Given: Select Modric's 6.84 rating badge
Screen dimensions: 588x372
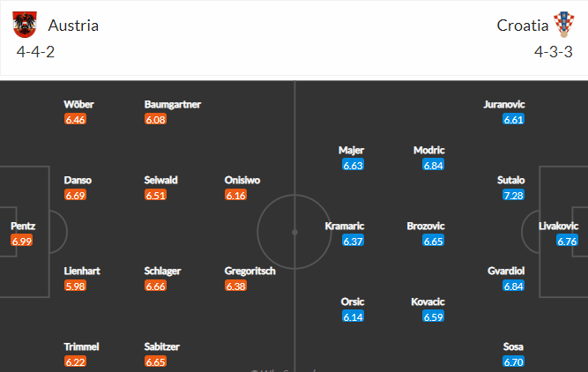Looking at the screenshot, I should point(433,165).
